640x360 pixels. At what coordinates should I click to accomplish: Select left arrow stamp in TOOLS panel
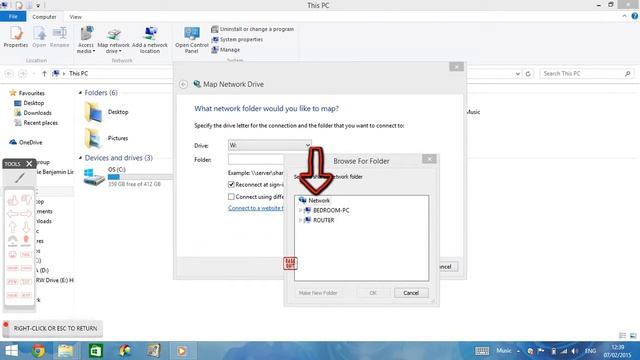pos(13,213)
